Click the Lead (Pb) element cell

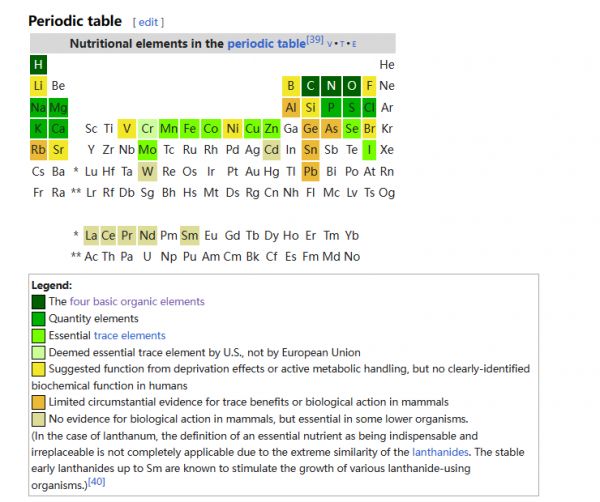tap(310, 171)
